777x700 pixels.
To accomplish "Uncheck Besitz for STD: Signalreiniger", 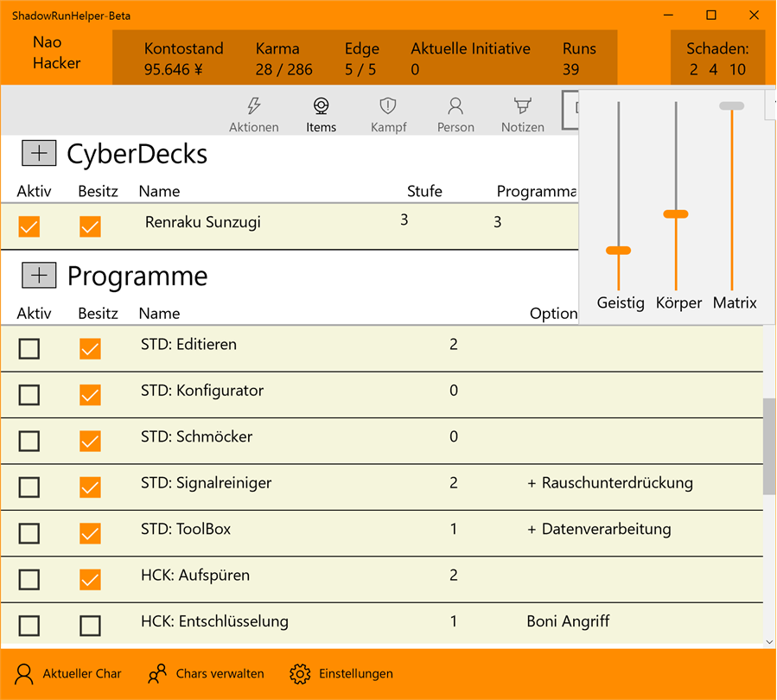I will 90,487.
